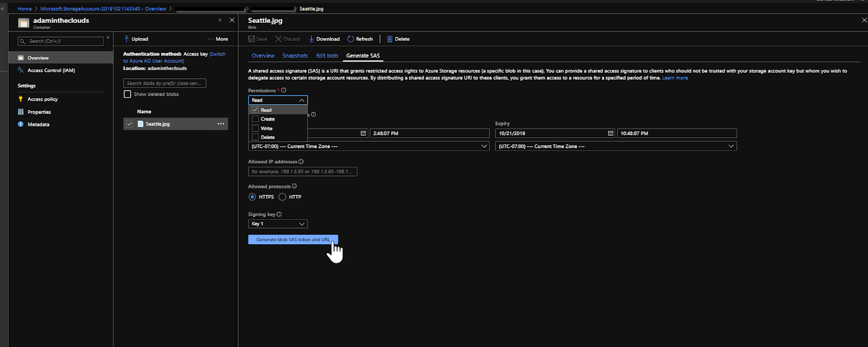Click Generate blob SAS token and URL
This screenshot has height=347, width=868.
tap(293, 239)
